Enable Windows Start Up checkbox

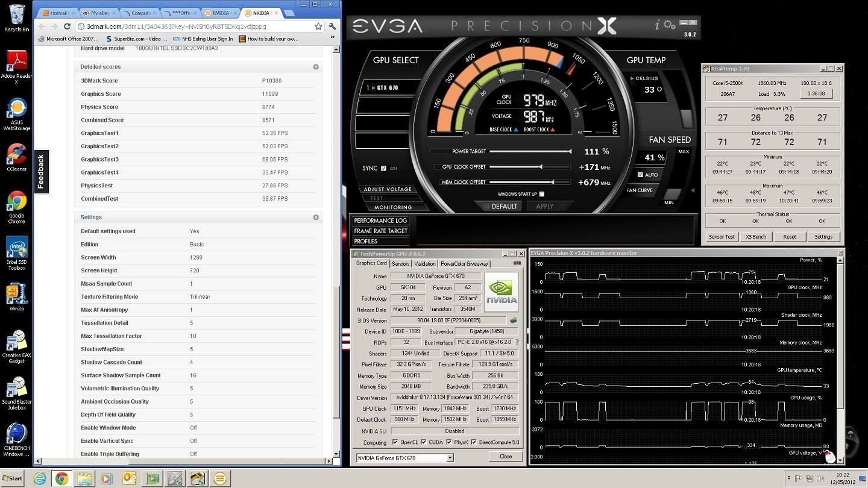pyautogui.click(x=541, y=194)
